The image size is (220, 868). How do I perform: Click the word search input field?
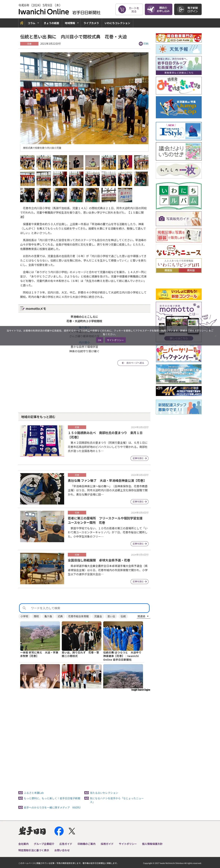[x=84, y=608]
